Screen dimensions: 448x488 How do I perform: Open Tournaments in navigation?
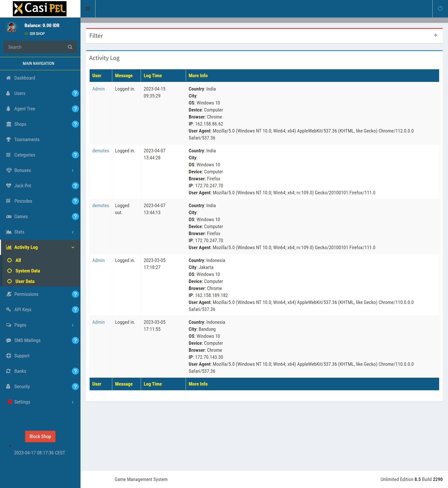(27, 139)
